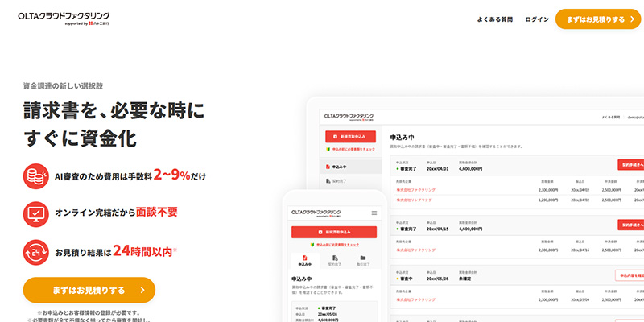Click the plus icon on mobile mockup 新規買取申込み button
Screen dimensions: 644x322
pyautogui.click(x=320, y=232)
